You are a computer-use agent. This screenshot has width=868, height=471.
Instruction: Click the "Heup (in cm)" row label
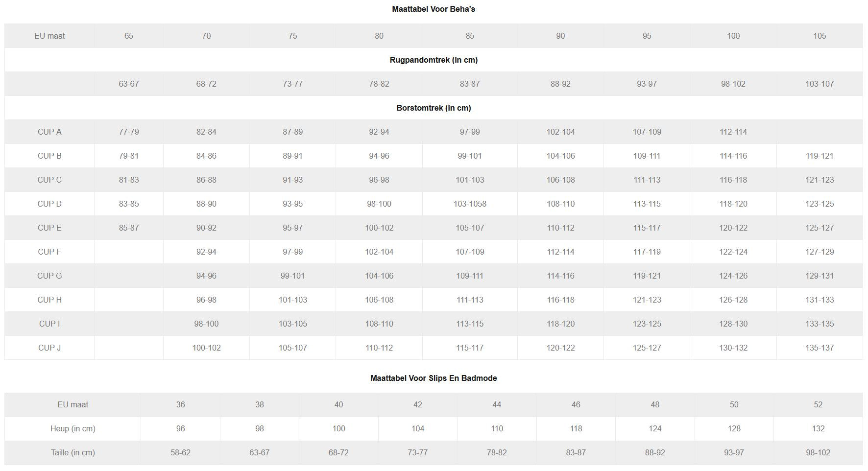[x=73, y=428]
